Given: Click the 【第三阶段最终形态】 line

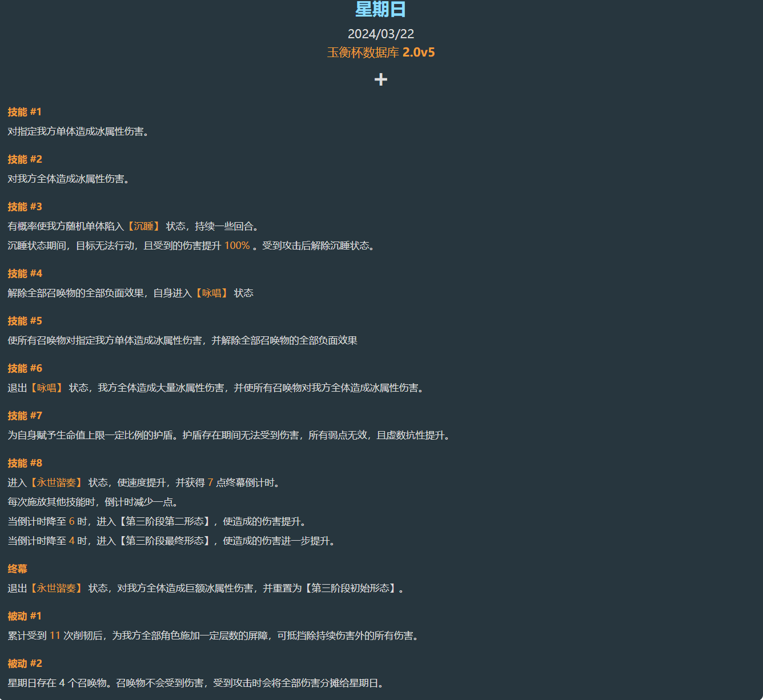Looking at the screenshot, I should (x=173, y=541).
